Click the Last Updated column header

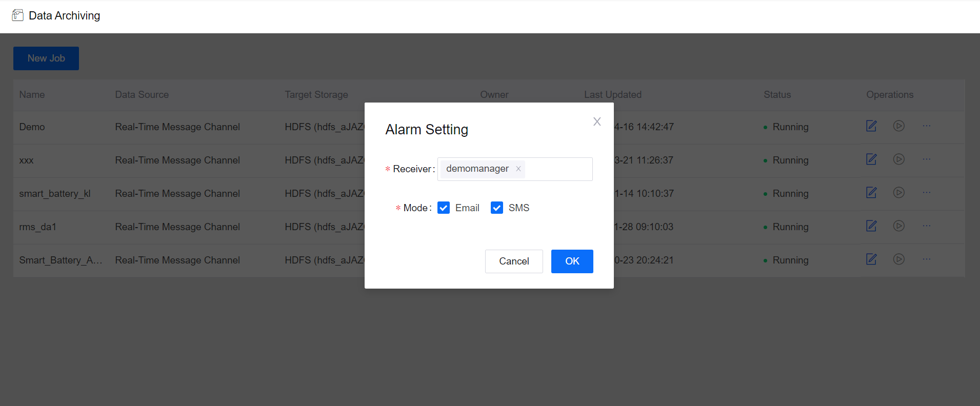(613, 95)
